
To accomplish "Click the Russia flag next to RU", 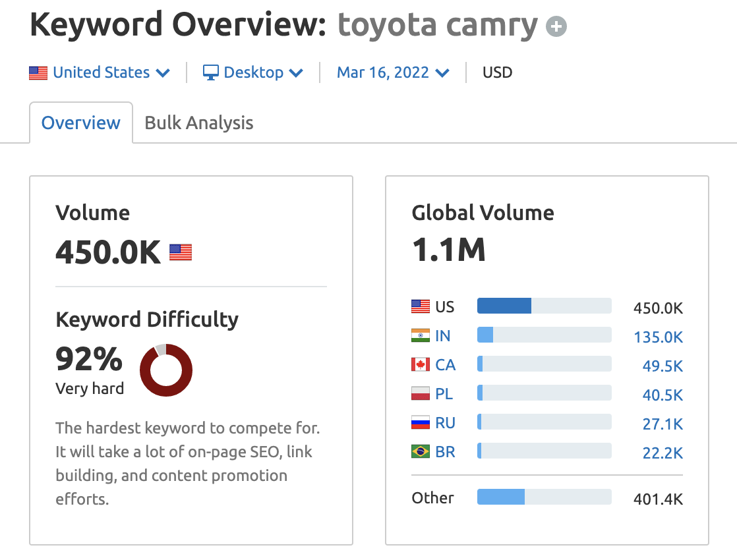I will (421, 422).
